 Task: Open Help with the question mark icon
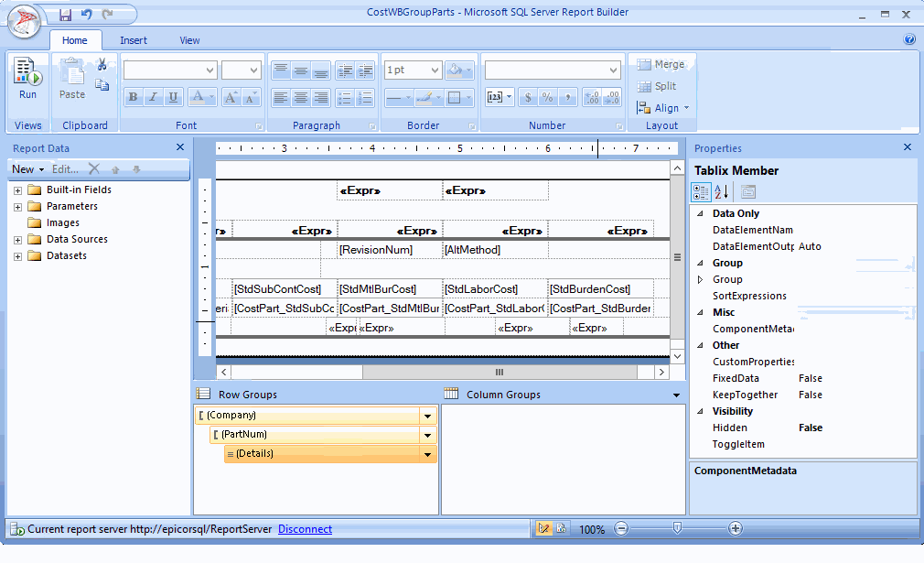pyautogui.click(x=909, y=39)
